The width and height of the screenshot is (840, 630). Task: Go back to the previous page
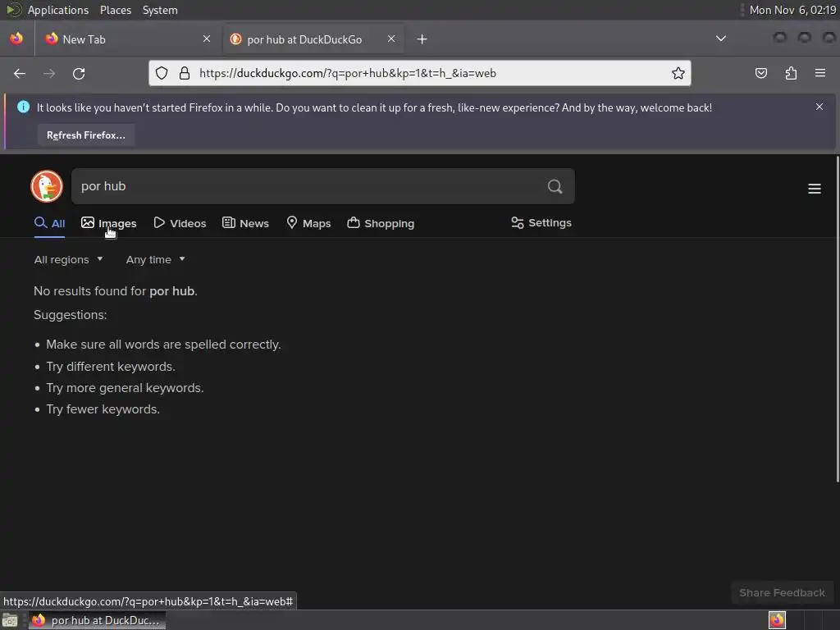20,73
